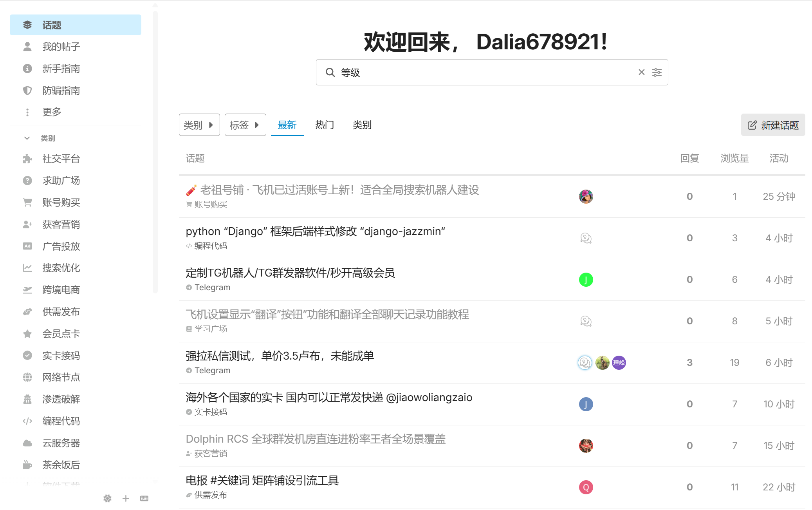Screen dimensions: 812x510
Task: Open the 会员点卡 star category
Action: (61, 334)
